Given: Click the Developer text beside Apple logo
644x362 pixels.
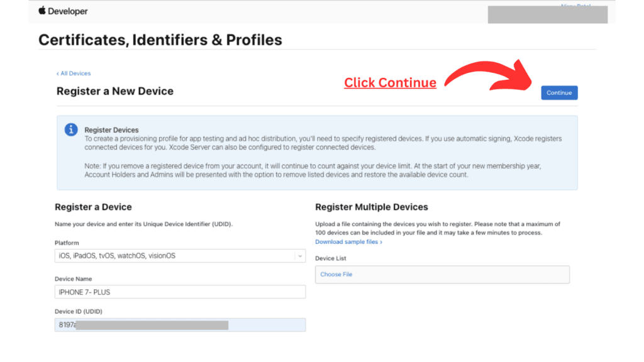Looking at the screenshot, I should tap(69, 11).
